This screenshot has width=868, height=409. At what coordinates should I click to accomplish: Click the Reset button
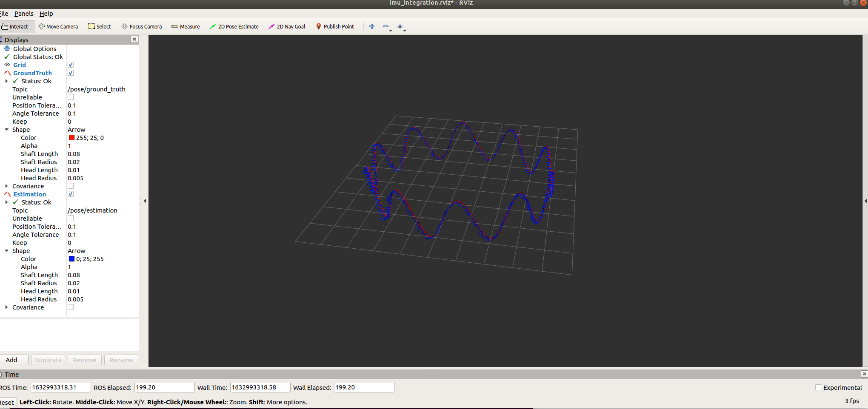[8, 402]
